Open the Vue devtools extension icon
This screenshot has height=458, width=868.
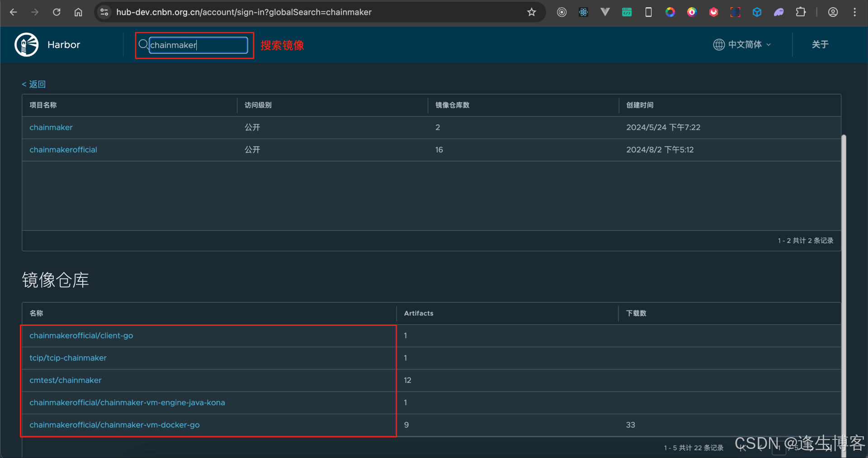(605, 12)
